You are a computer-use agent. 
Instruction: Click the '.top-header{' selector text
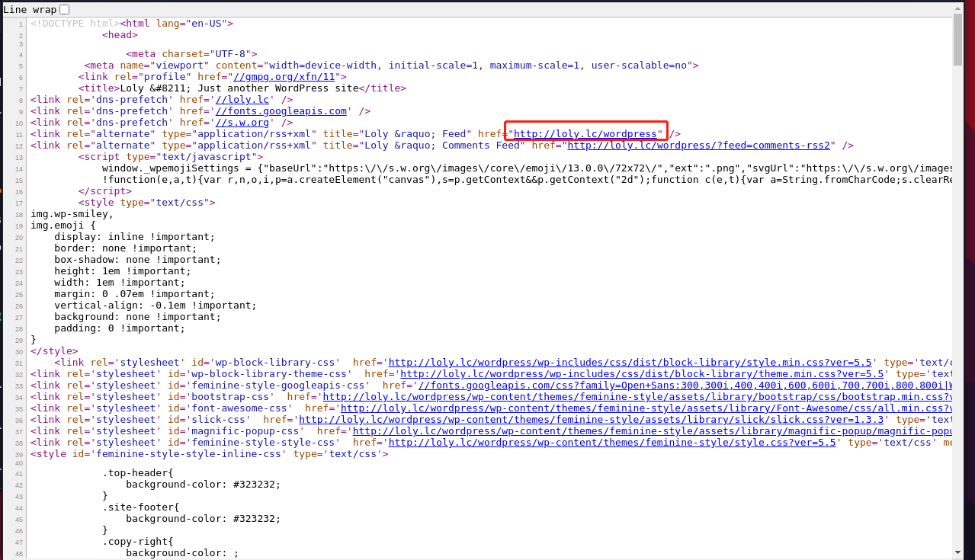[x=138, y=473]
